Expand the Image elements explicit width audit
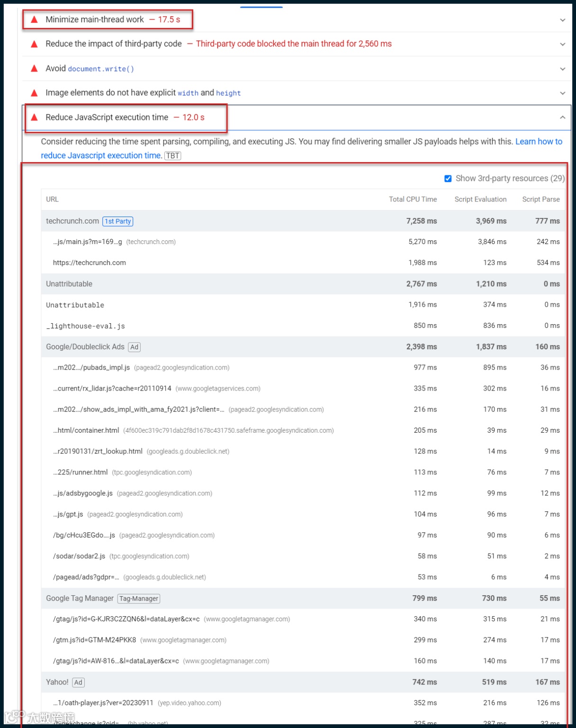Image resolution: width=576 pixels, height=728 pixels. 562,93
